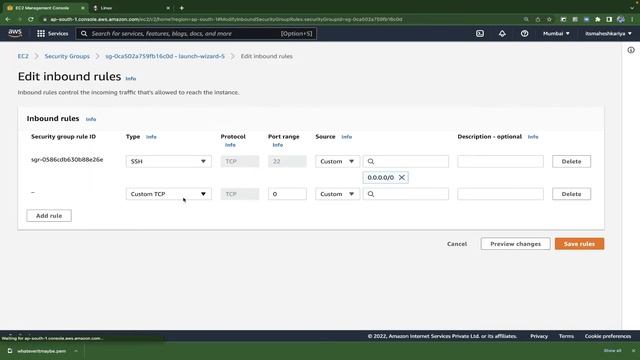
Task: Click the AWS services search field
Action: click(x=196, y=33)
